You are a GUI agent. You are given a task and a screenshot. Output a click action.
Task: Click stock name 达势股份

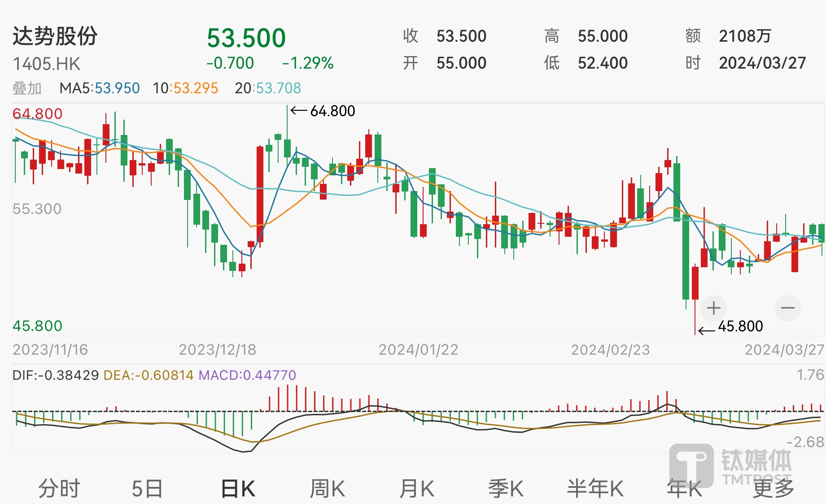[55, 36]
